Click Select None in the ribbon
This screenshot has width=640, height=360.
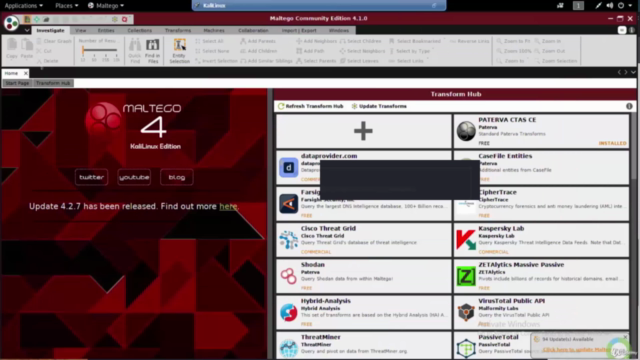(212, 51)
